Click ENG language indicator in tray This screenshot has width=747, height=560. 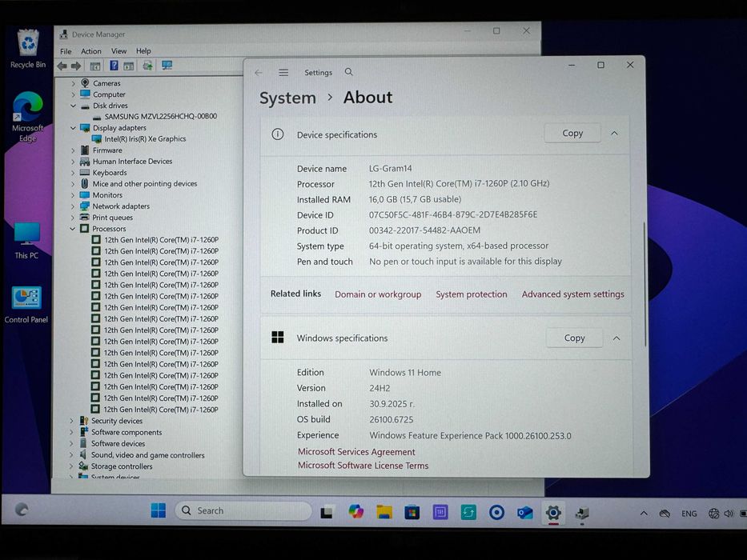point(689,514)
